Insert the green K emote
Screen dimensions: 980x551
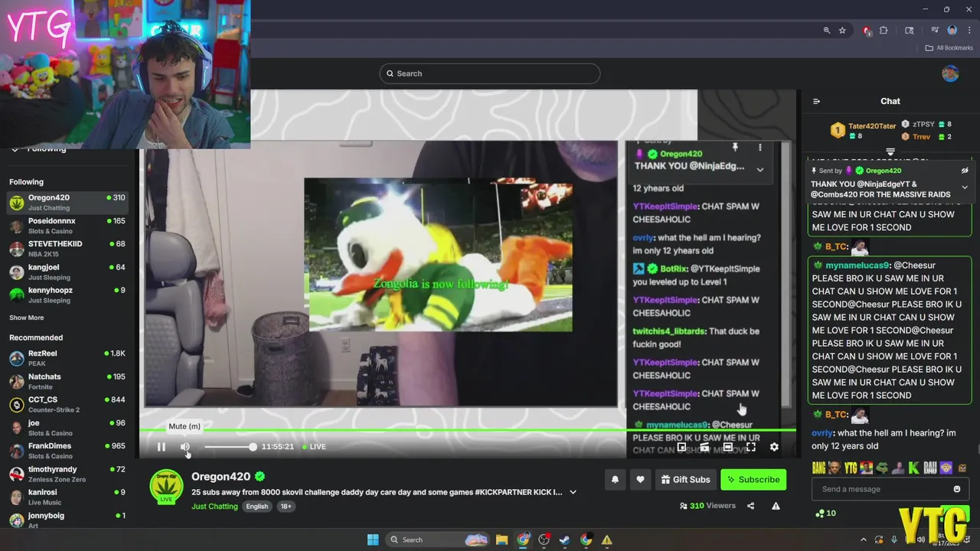[913, 468]
